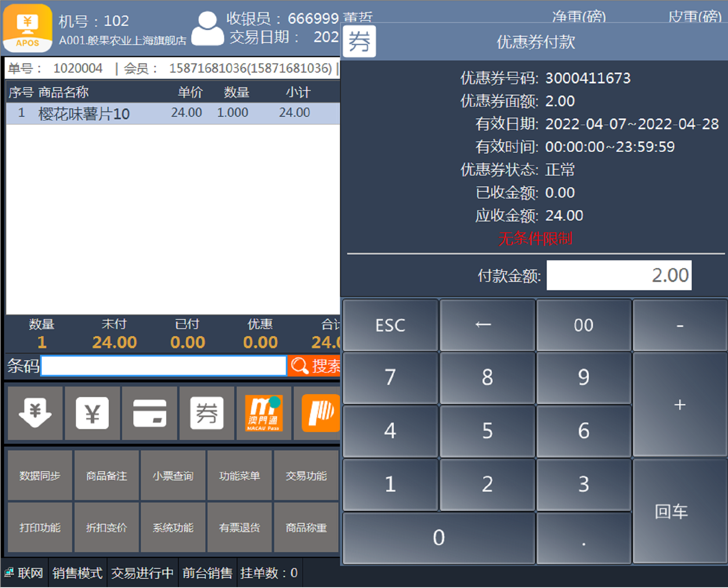Click the 交易进行中 status entry

[x=143, y=573]
